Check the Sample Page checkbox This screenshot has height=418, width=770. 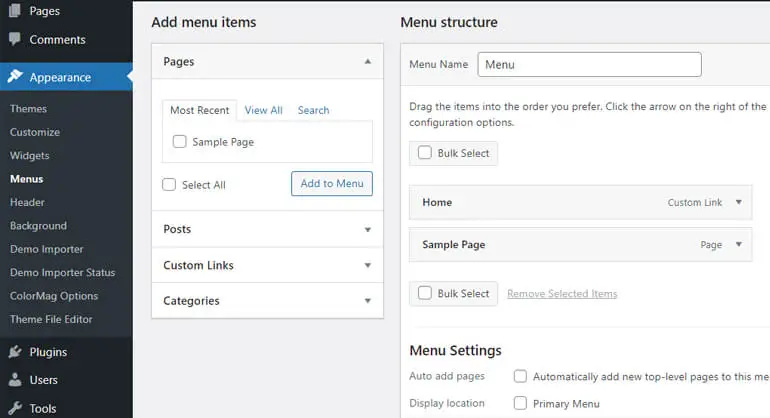click(x=179, y=141)
